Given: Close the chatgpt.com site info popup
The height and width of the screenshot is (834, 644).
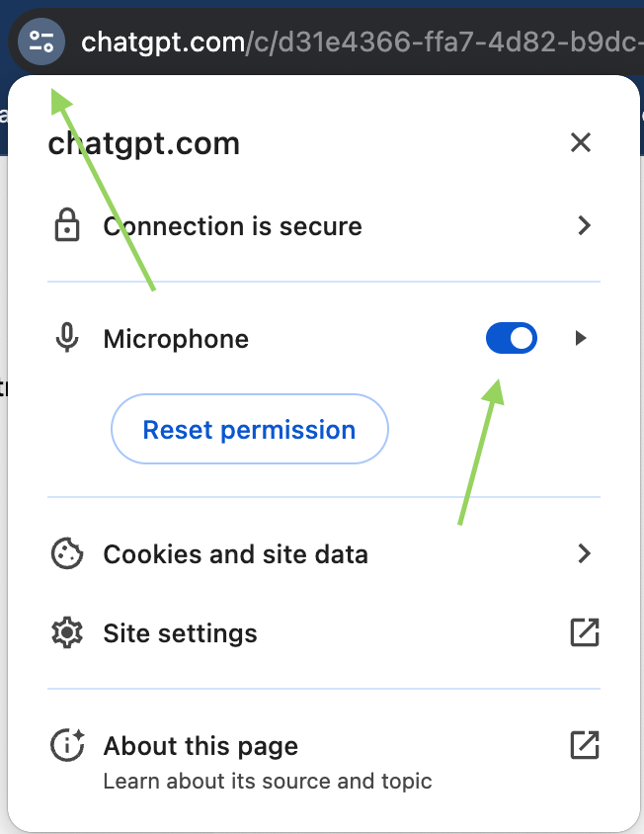Looking at the screenshot, I should click(x=581, y=142).
